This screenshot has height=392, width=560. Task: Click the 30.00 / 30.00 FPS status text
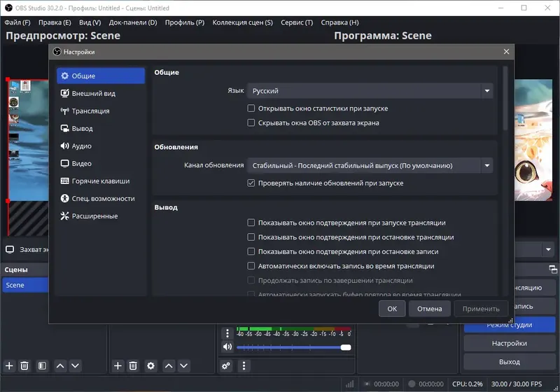517,384
